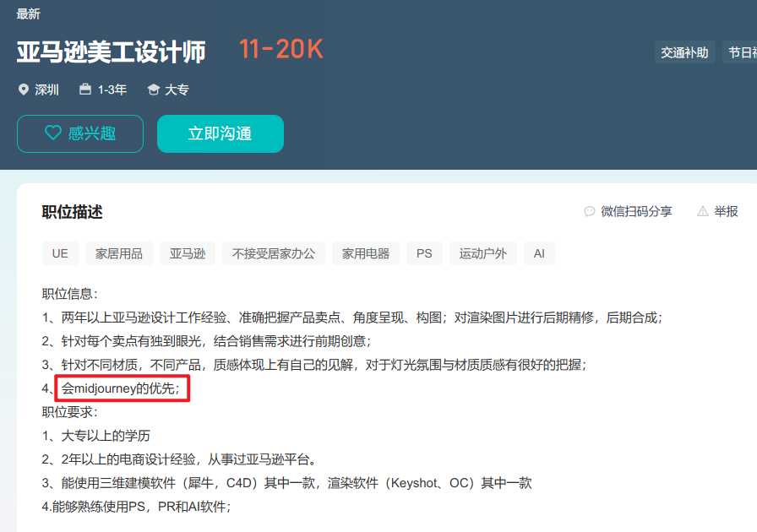Click the line about 针对每个卖点有独到眼光
This screenshot has height=532, width=757.
207,341
